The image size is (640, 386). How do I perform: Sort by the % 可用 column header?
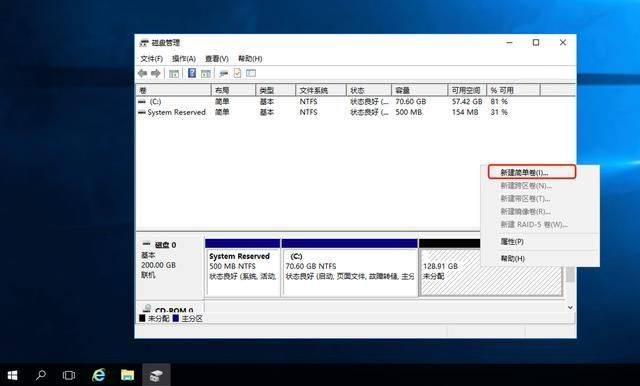513,90
